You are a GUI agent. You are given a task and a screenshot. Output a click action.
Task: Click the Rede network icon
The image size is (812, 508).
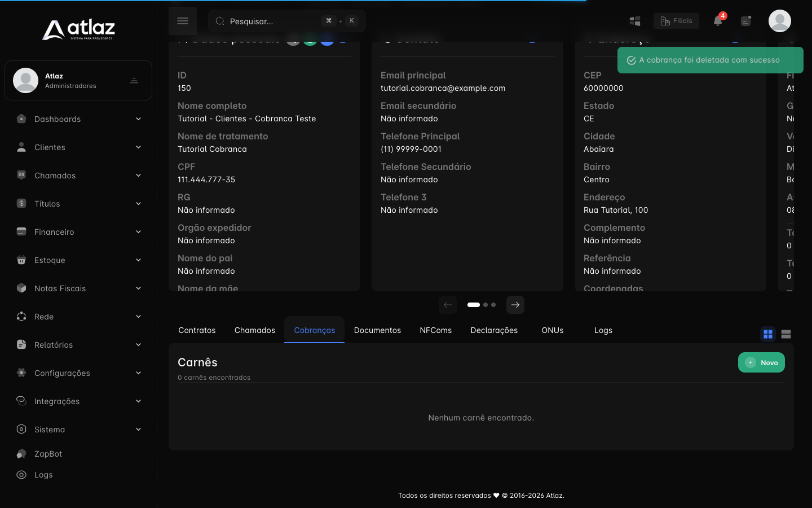click(21, 317)
